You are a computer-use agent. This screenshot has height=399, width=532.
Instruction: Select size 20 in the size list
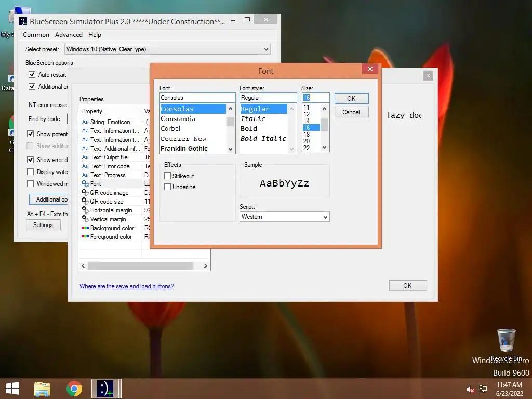311,141
